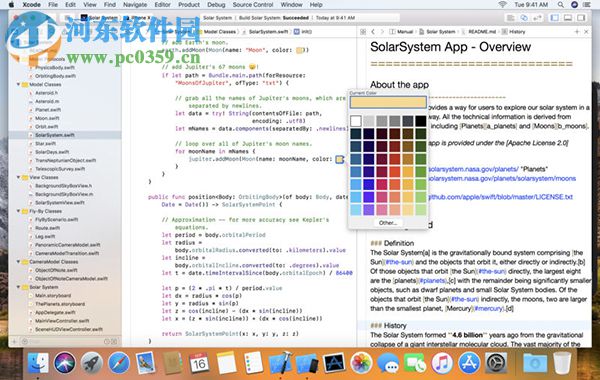Open Launchpad rocket icon in Dock
Screen dimensions: 600x380
click(x=91, y=363)
